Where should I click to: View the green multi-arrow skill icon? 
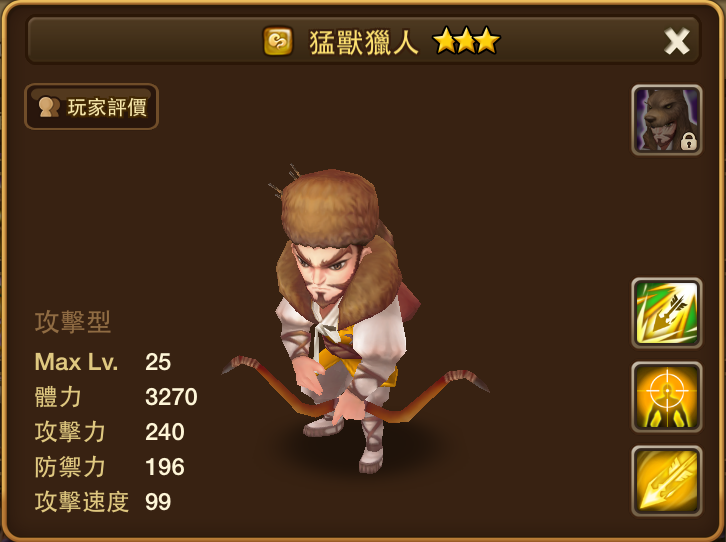click(667, 313)
